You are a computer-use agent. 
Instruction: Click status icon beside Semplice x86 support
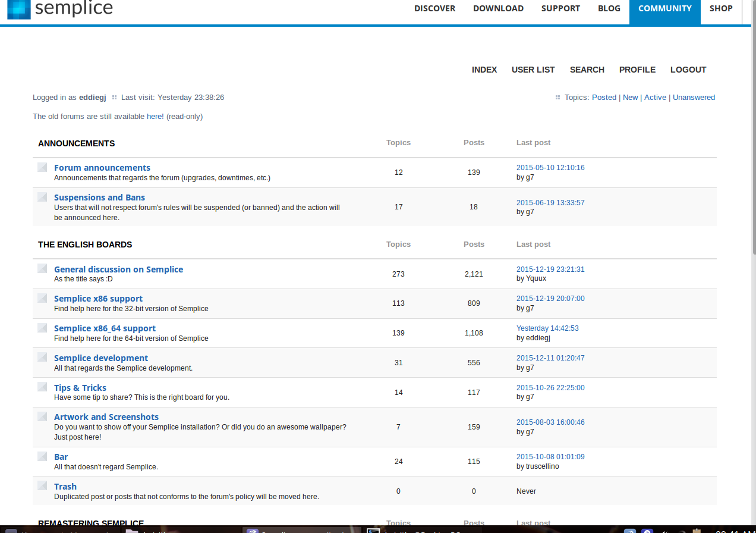[x=42, y=298]
